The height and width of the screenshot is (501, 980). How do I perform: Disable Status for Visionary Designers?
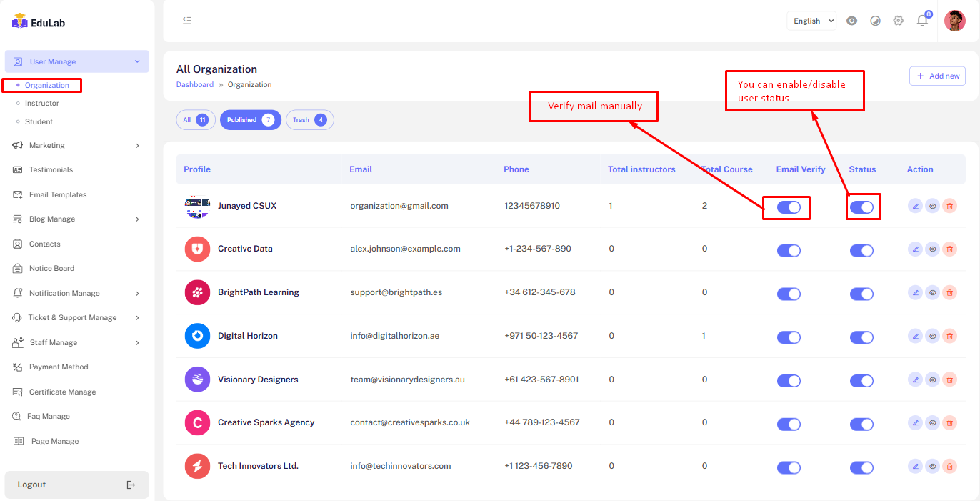pos(861,381)
